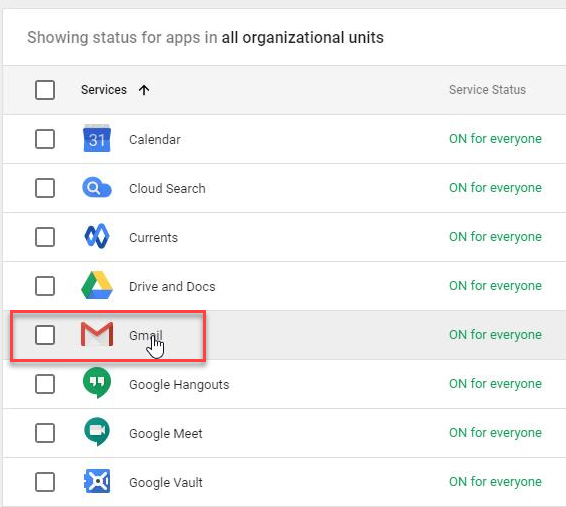566x507 pixels.
Task: Open the Gmail service settings
Action: (146, 335)
